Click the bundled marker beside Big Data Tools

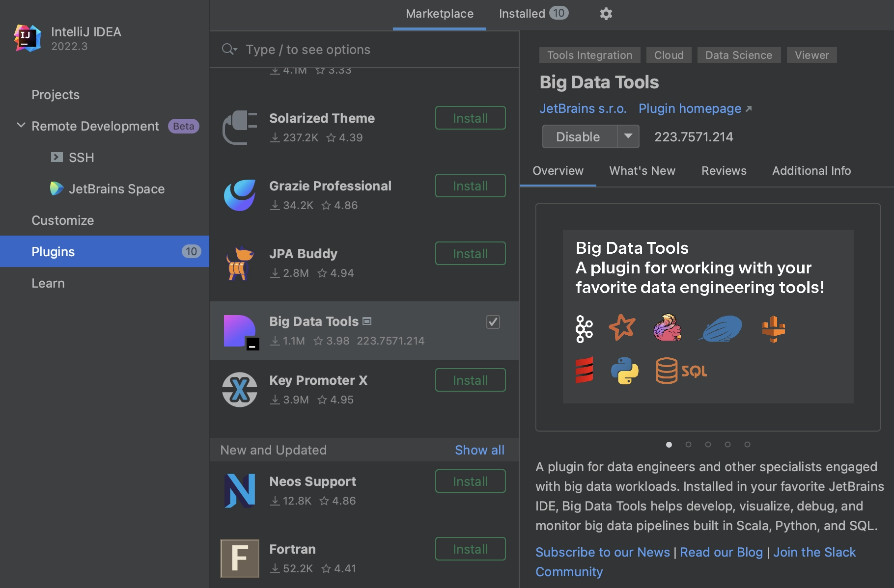[x=367, y=321]
